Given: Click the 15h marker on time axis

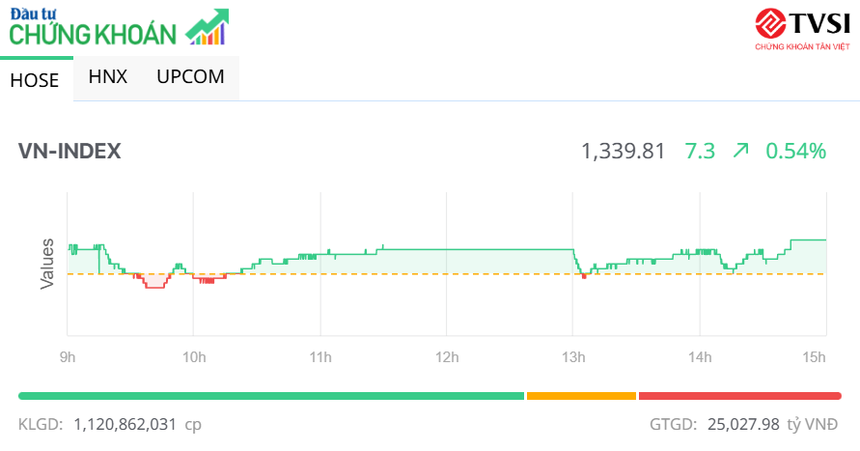Looking at the screenshot, I should pyautogui.click(x=815, y=357).
